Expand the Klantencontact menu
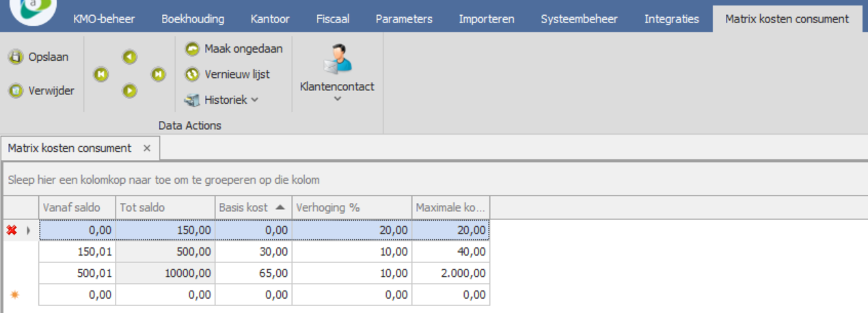 pyautogui.click(x=337, y=98)
